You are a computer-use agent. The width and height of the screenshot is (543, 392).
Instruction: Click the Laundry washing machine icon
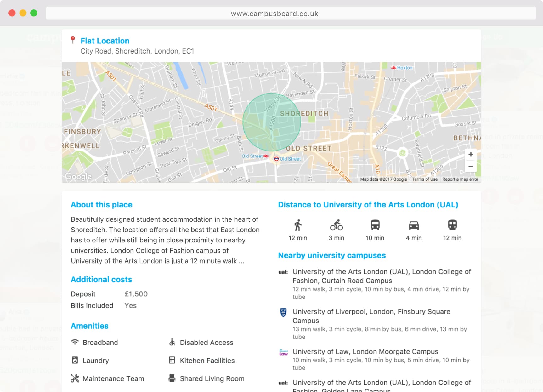pyautogui.click(x=75, y=360)
